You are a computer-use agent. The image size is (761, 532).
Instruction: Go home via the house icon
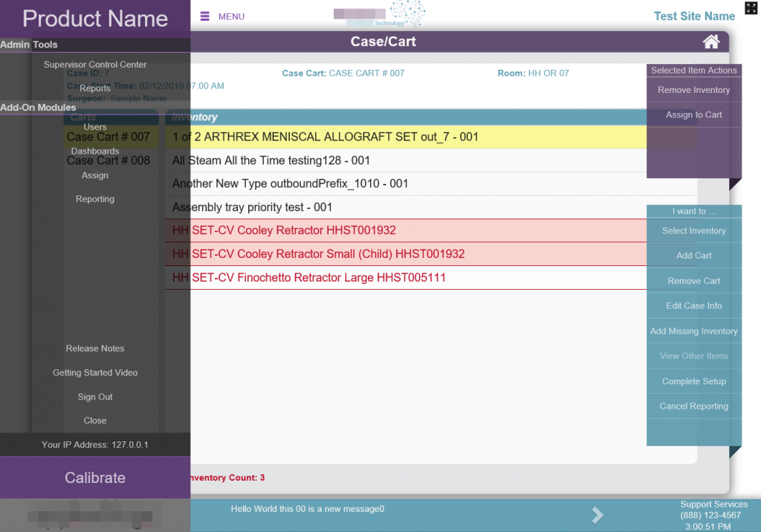click(x=711, y=42)
